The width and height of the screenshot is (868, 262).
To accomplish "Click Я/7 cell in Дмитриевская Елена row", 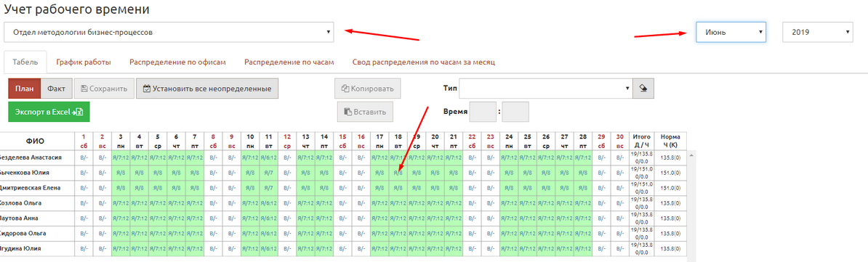I will point(268,187).
